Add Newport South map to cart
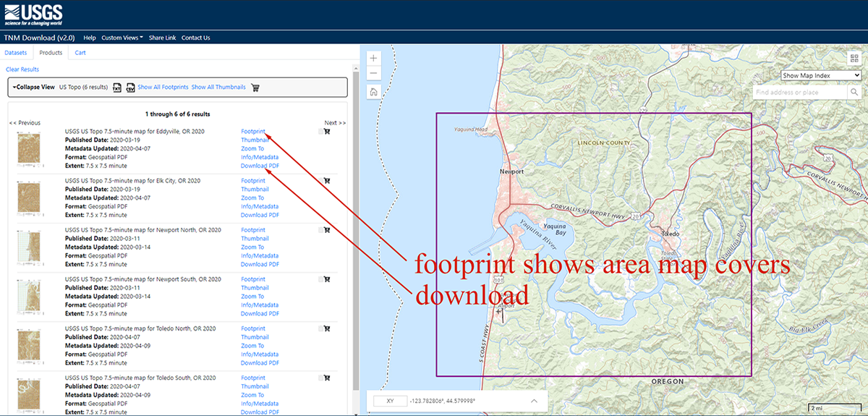The image size is (868, 416). click(x=327, y=279)
